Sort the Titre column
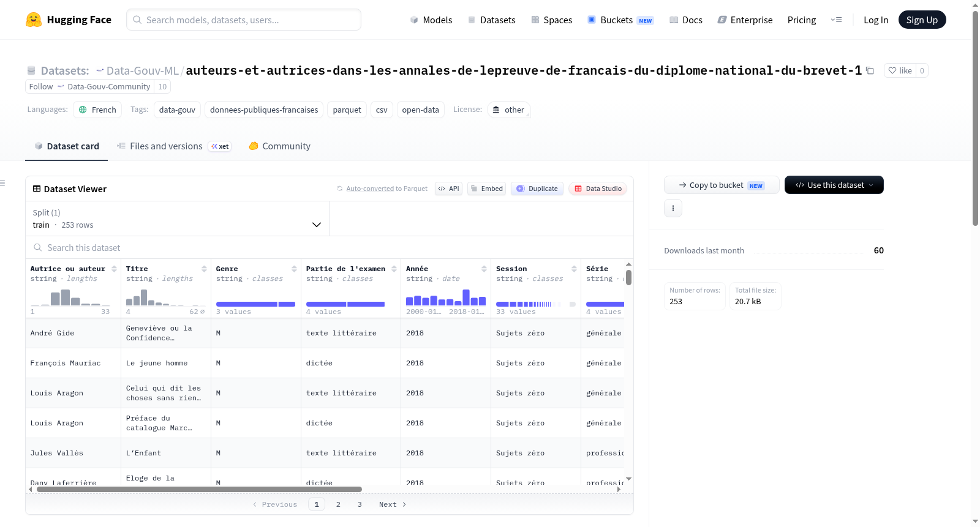Viewport: 980px width, 527px height. click(x=204, y=269)
